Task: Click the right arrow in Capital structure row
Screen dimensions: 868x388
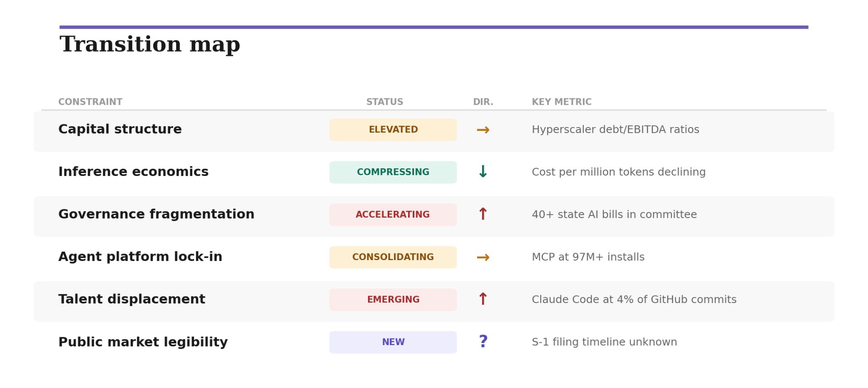Action: coord(483,130)
